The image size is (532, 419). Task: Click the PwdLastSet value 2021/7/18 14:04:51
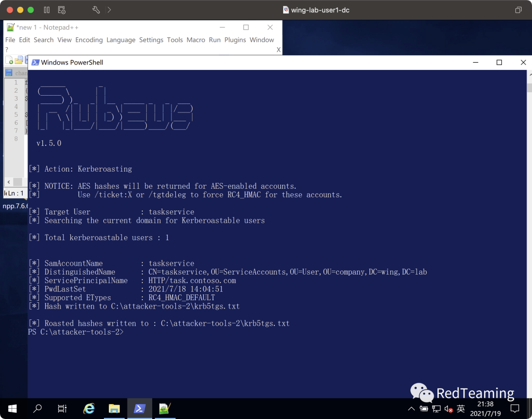pyautogui.click(x=186, y=289)
